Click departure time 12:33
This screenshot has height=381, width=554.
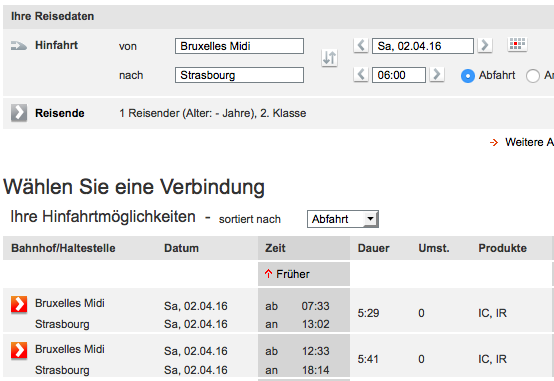tap(316, 351)
